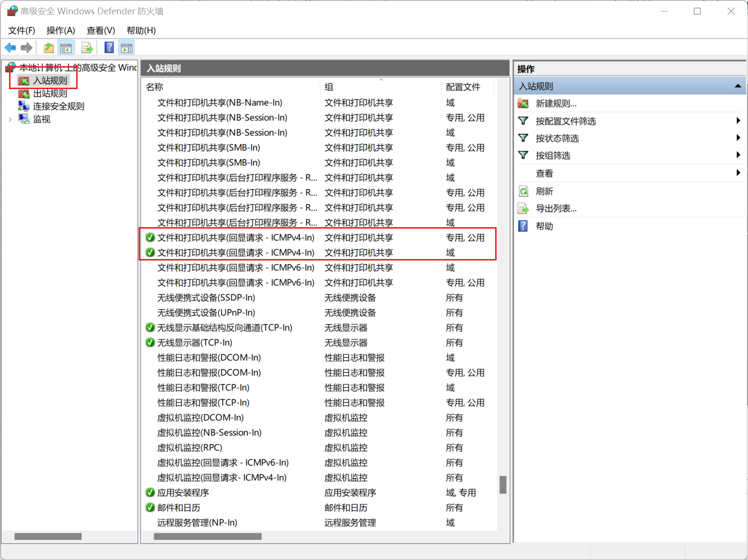
Task: Click 新建规则... action link
Action: click(556, 103)
